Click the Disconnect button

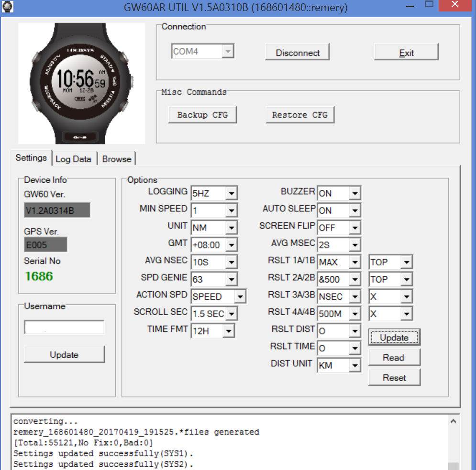(297, 53)
